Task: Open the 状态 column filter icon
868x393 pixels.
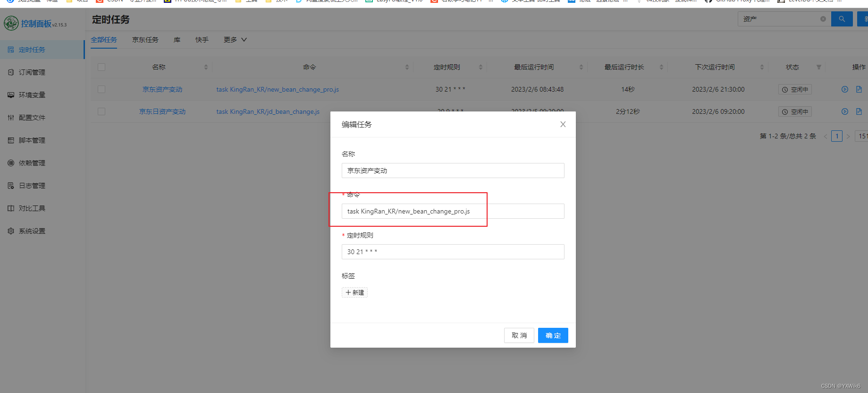Action: pyautogui.click(x=819, y=67)
